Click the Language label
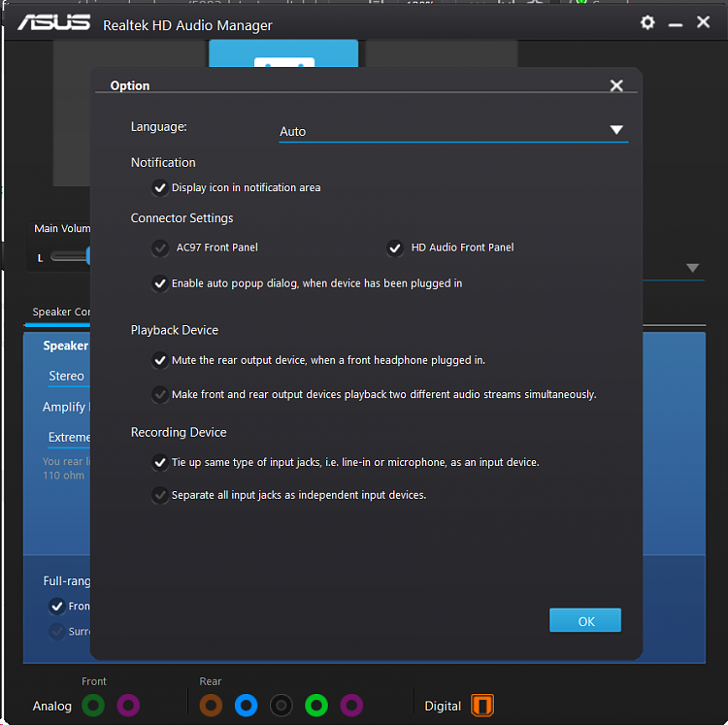 [x=159, y=127]
